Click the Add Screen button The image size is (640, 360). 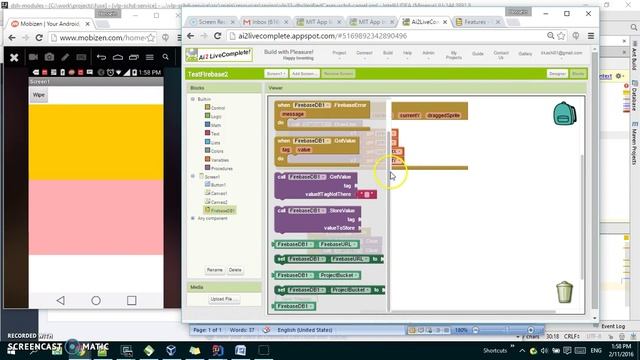point(304,74)
